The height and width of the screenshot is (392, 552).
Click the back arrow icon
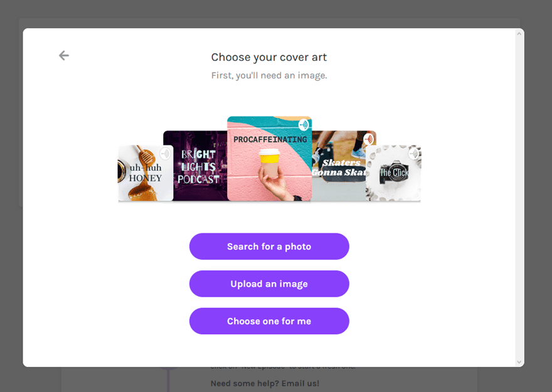tap(64, 56)
